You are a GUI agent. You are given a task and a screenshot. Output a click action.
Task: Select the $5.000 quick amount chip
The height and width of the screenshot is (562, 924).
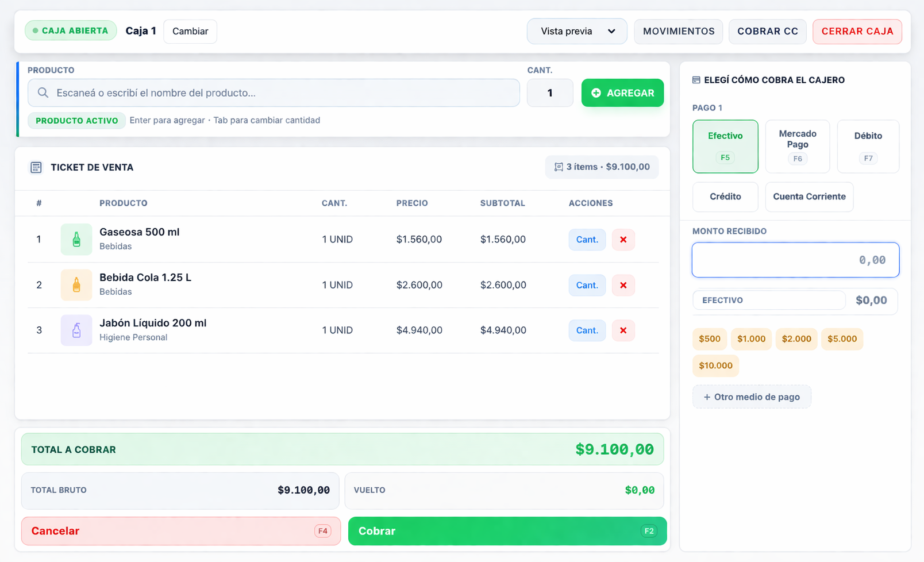point(842,338)
